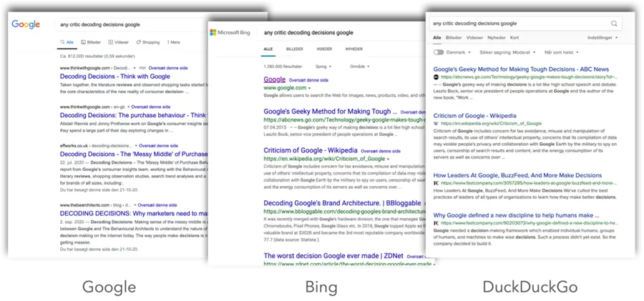Click the Google logo in Google window

(26, 24)
